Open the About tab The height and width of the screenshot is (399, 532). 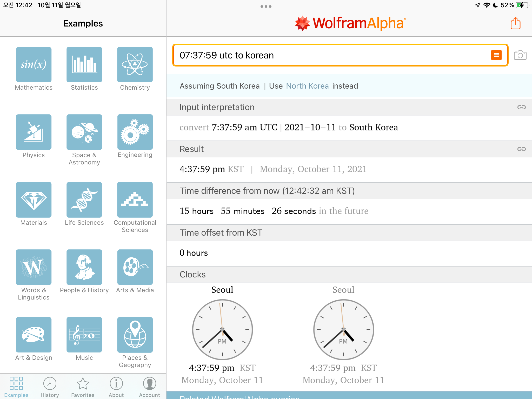tap(116, 387)
